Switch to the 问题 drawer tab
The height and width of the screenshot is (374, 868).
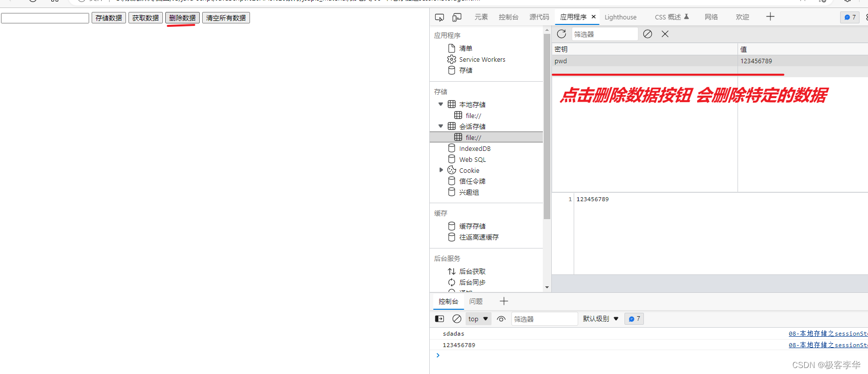(x=476, y=301)
